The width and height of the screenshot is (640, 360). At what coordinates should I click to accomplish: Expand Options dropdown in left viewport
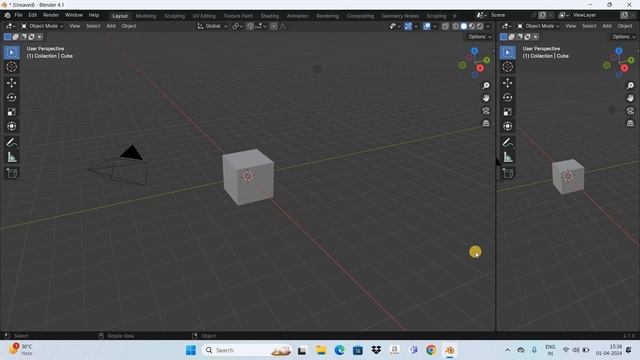pos(480,37)
